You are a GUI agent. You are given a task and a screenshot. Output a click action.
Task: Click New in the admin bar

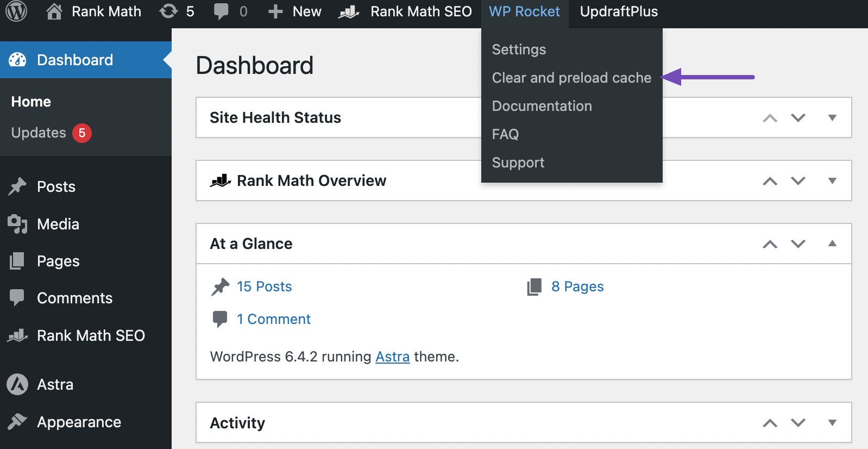point(307,11)
